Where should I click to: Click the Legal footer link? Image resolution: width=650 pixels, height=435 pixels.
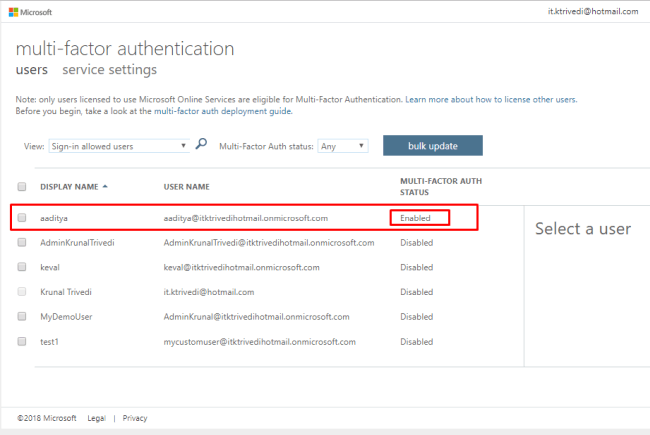[x=96, y=418]
